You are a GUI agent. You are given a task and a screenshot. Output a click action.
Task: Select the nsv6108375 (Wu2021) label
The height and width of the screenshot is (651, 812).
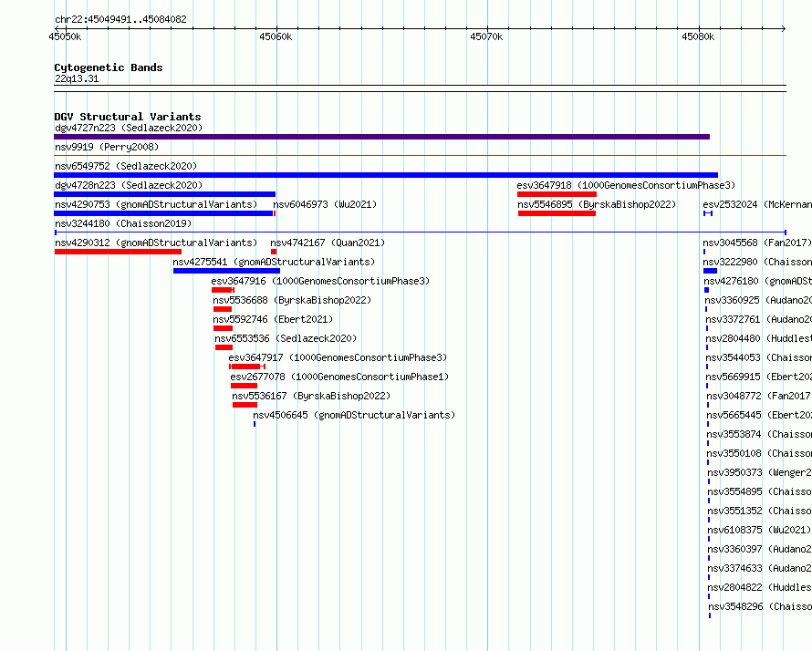point(759,530)
